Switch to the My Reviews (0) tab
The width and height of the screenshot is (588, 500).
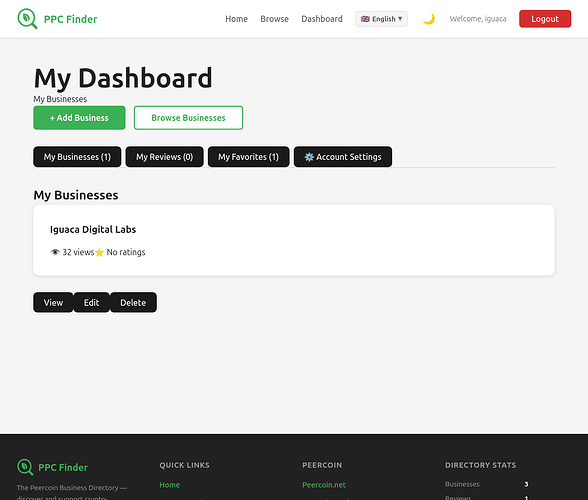(x=164, y=157)
